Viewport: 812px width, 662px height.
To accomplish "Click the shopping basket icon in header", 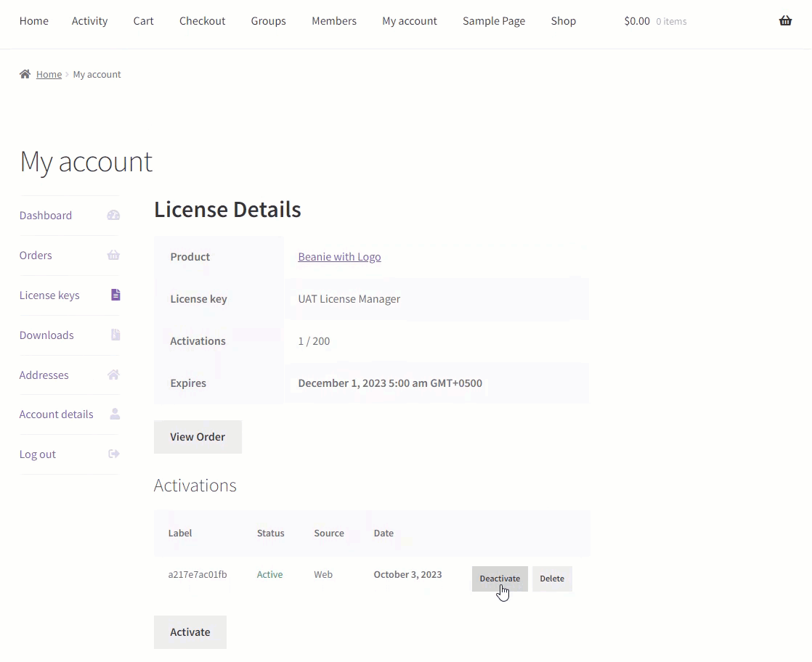I will tap(785, 21).
